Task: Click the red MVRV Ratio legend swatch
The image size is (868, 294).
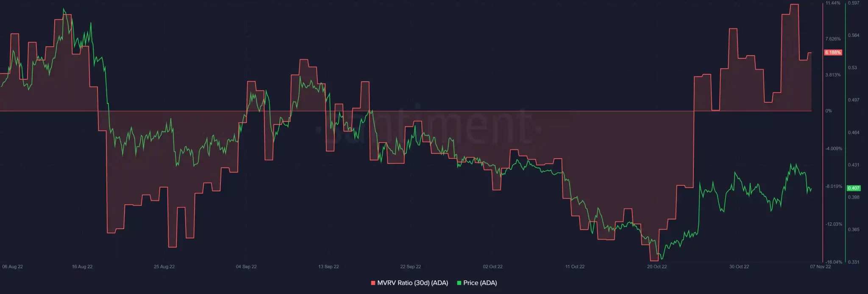Action: [x=373, y=283]
